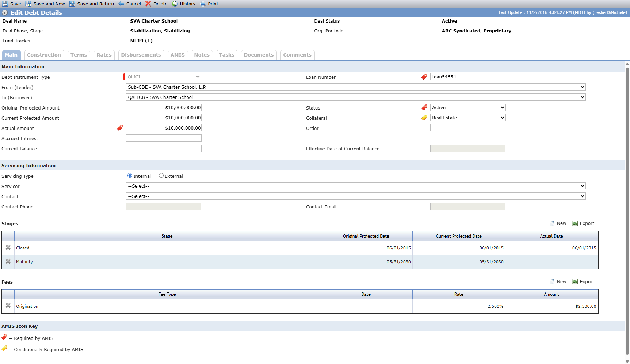
Task: Select External servicing type radio button
Action: tap(161, 176)
